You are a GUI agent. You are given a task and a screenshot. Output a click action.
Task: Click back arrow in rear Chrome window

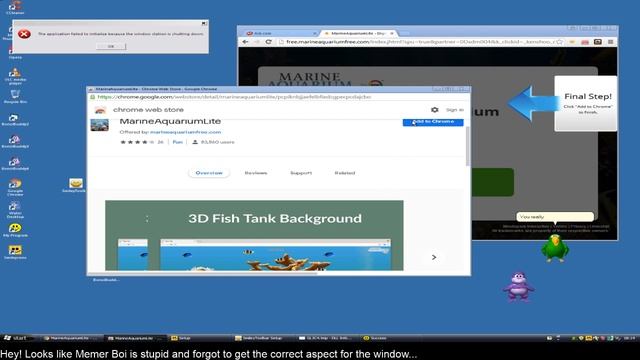click(245, 42)
